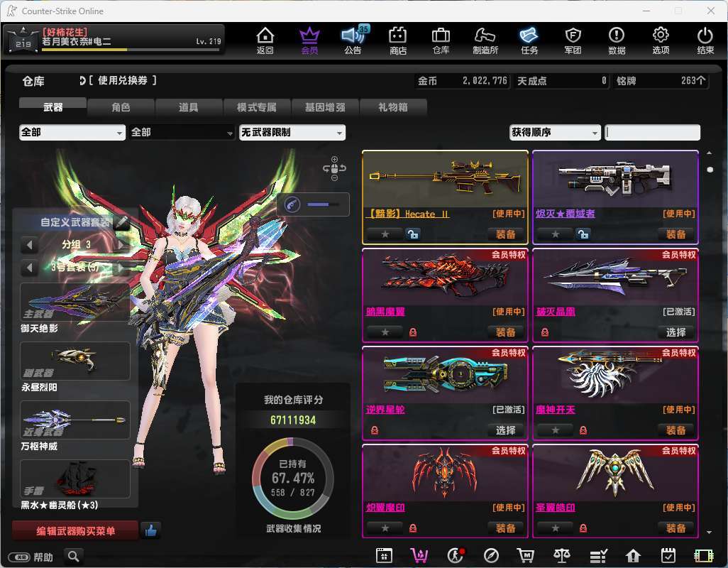The image size is (728, 568).
Task: Click the film strip icon in bottom bar
Action: tap(703, 555)
